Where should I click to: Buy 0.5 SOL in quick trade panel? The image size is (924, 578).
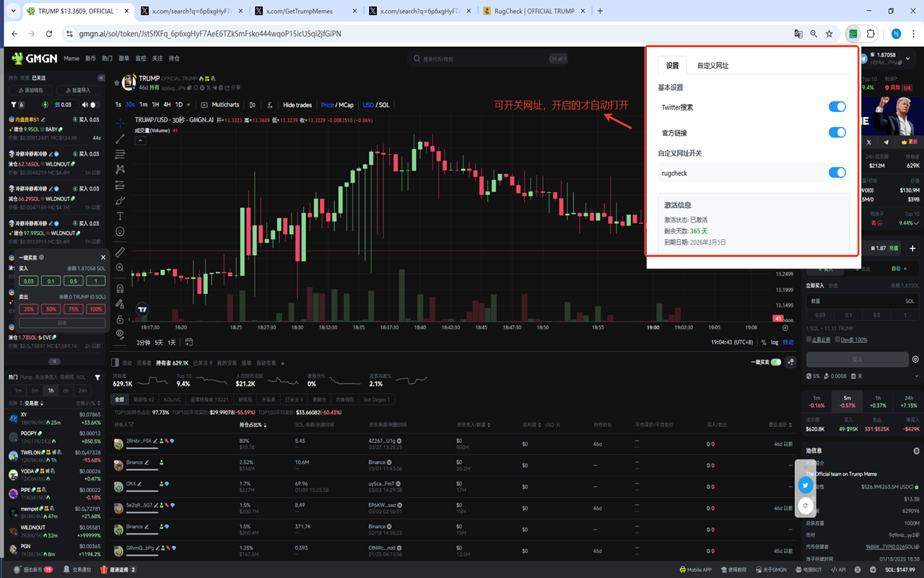pyautogui.click(x=73, y=281)
